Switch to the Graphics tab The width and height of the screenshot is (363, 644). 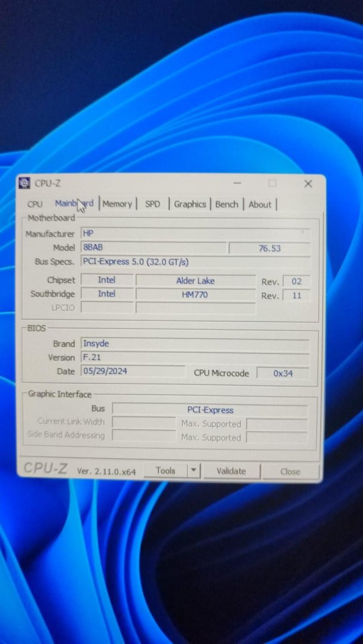pos(190,204)
